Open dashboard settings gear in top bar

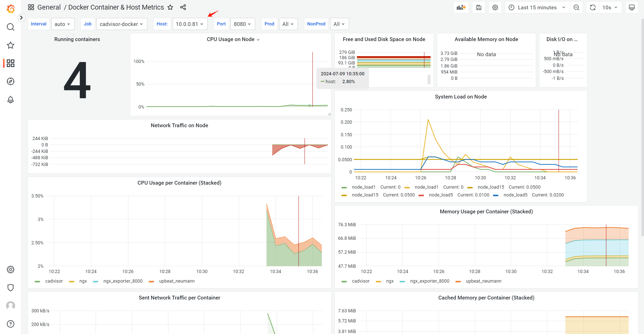coord(495,8)
